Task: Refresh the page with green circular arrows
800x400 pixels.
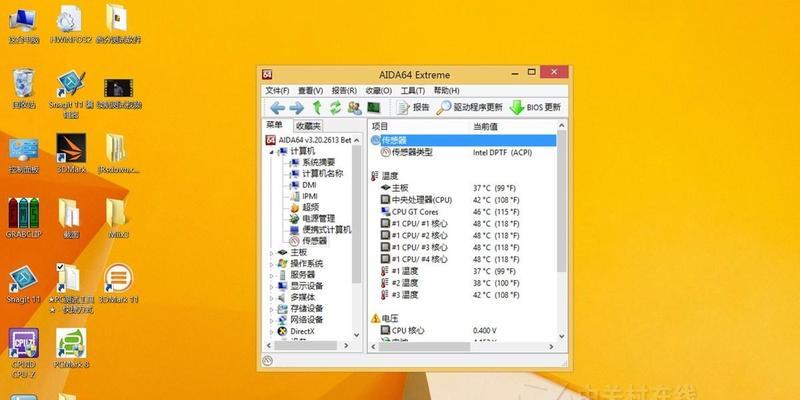Action: point(335,108)
